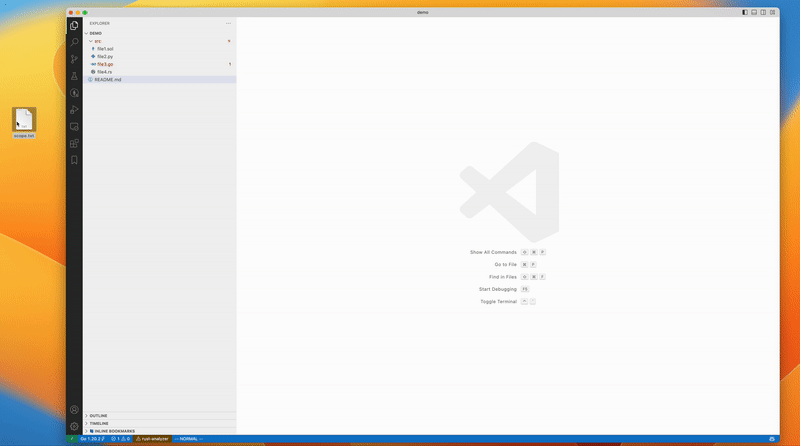
Task: Open the Accounts menu icon
Action: [74, 410]
